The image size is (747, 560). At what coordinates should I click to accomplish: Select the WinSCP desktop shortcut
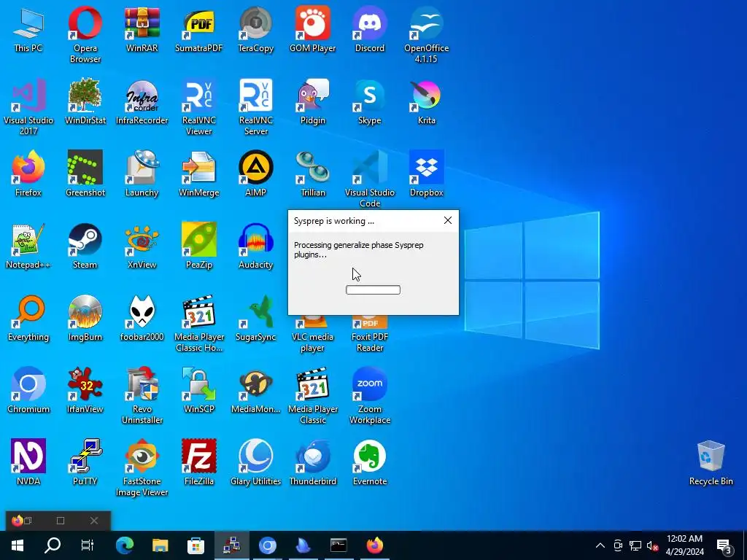(199, 391)
